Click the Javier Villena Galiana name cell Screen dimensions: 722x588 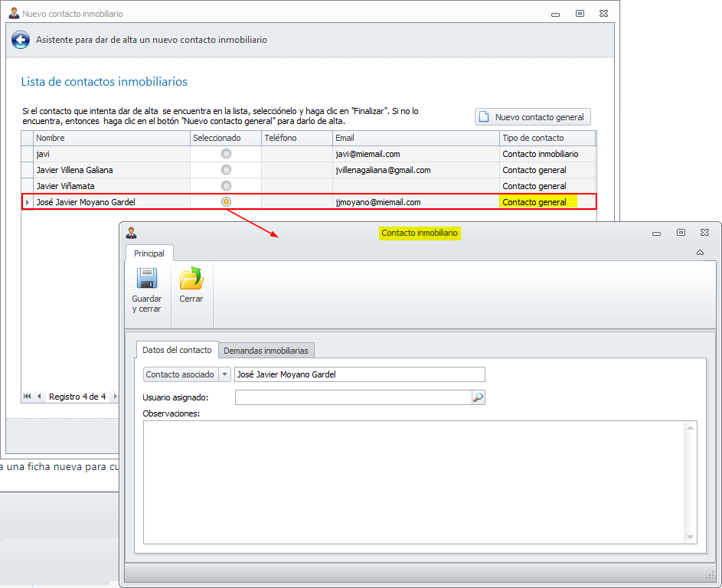(112, 170)
